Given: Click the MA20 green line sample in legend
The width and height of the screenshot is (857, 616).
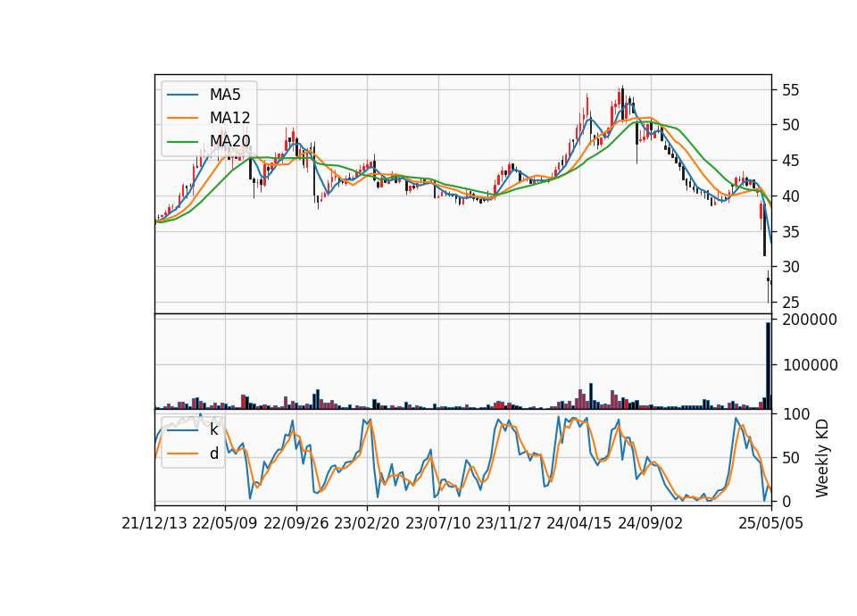Looking at the screenshot, I should pos(182,141).
